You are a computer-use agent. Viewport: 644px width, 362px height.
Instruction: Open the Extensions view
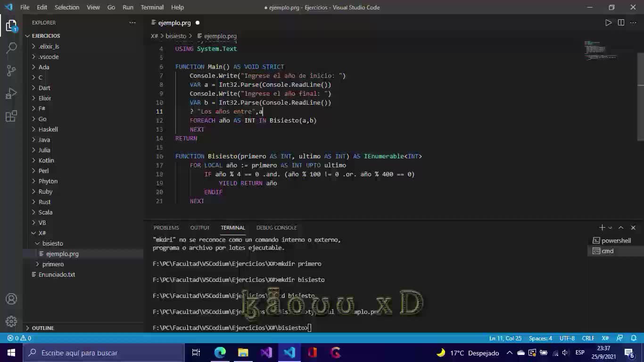pyautogui.click(x=11, y=116)
